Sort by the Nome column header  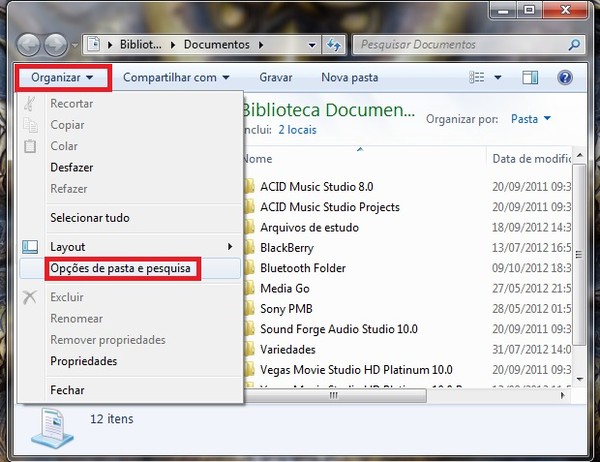364,159
